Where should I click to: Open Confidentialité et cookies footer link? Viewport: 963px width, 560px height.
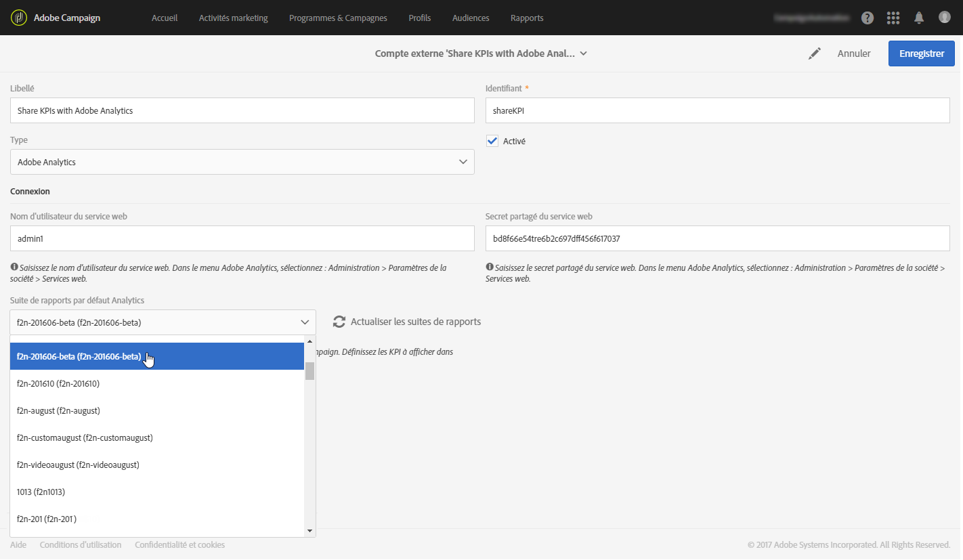click(180, 544)
